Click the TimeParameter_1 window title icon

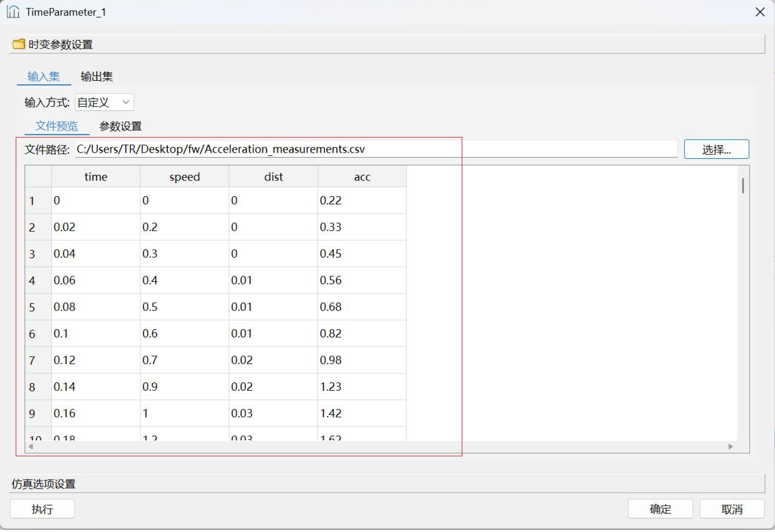tap(13, 11)
